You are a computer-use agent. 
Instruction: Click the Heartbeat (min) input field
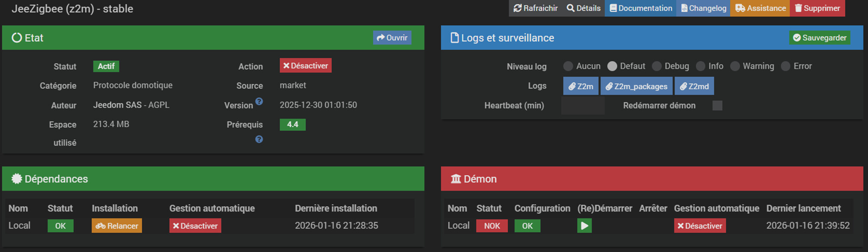pyautogui.click(x=582, y=105)
